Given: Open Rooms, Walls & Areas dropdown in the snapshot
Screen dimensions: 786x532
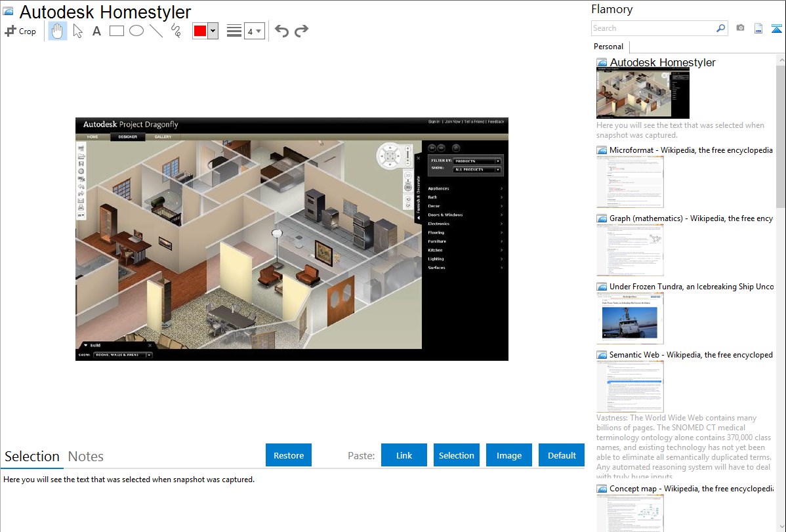Looking at the screenshot, I should 123,355.
